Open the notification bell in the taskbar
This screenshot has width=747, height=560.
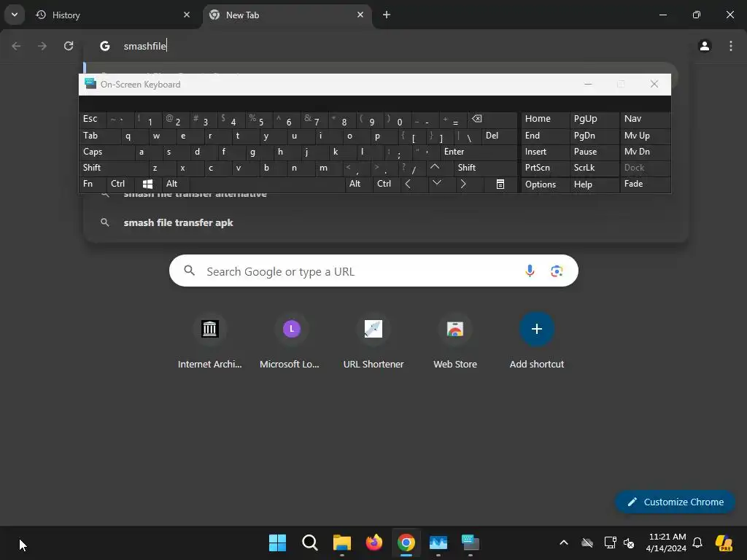(697, 542)
